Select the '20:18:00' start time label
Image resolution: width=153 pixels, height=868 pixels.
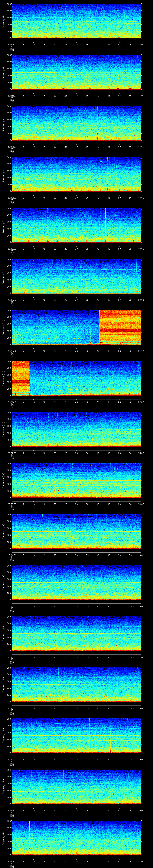point(12,249)
